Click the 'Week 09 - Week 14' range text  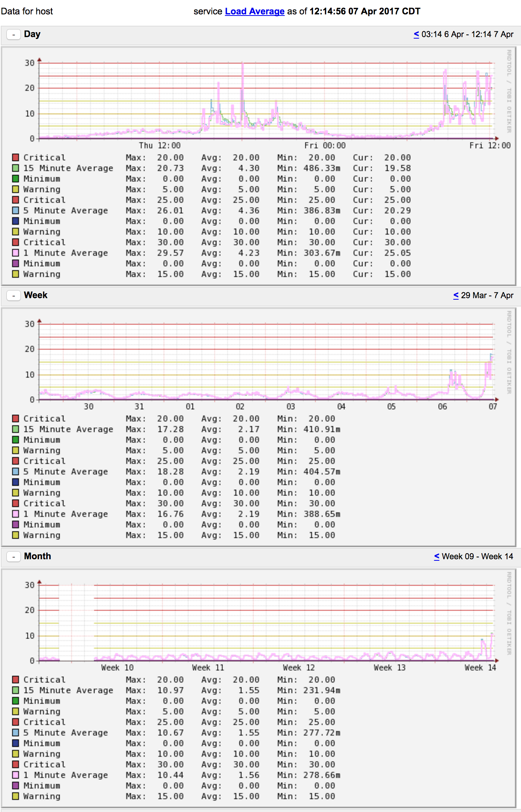click(477, 557)
